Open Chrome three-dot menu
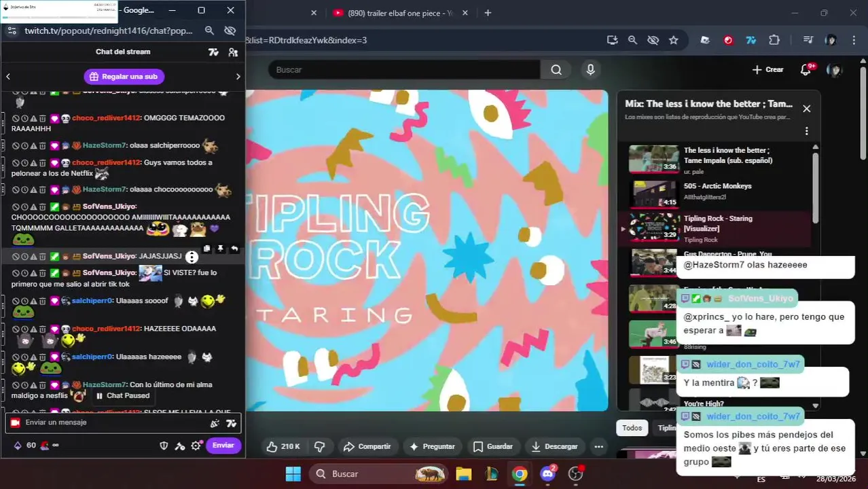 tap(854, 40)
